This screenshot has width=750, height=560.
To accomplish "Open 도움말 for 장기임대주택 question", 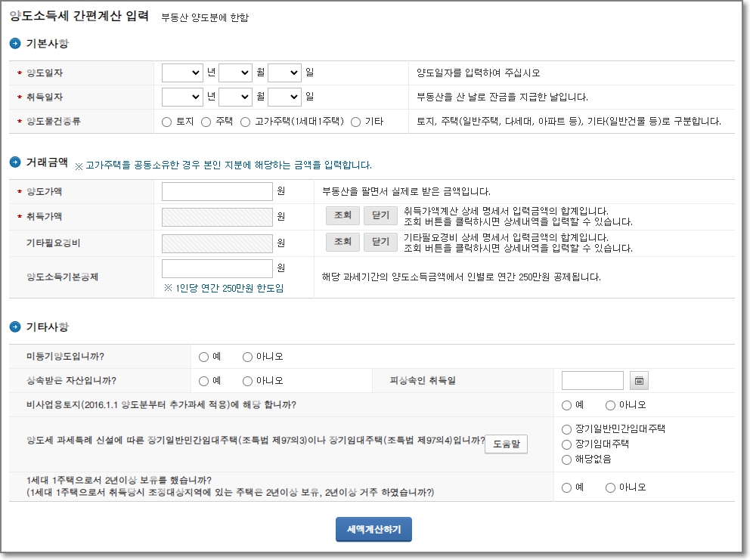I will pos(506,444).
